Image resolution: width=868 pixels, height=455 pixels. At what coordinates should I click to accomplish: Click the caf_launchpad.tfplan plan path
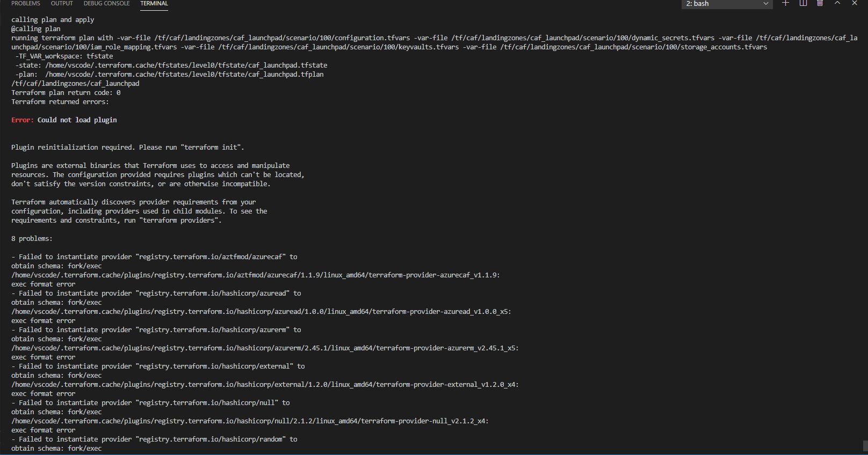pyautogui.click(x=185, y=74)
